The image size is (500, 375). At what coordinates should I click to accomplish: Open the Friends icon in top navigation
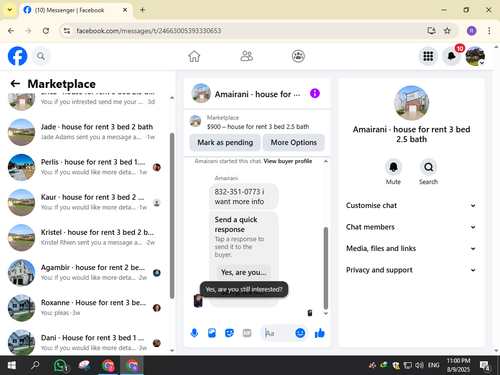pyautogui.click(x=246, y=56)
